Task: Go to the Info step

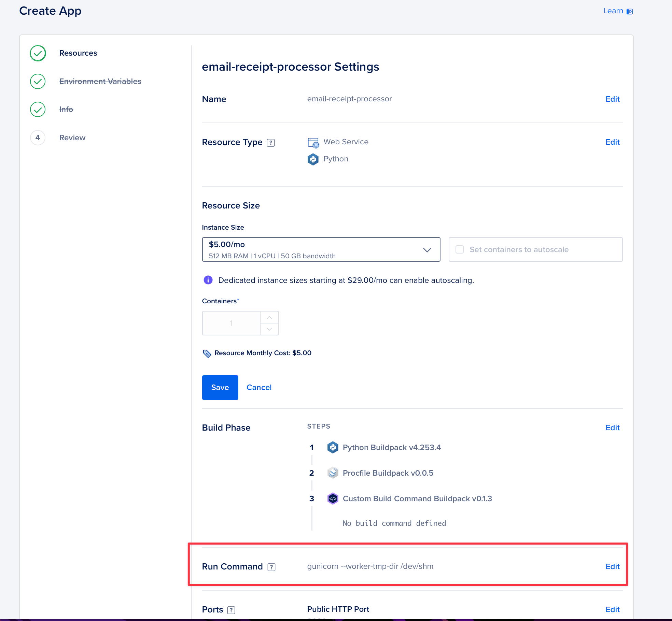Action: pyautogui.click(x=66, y=110)
